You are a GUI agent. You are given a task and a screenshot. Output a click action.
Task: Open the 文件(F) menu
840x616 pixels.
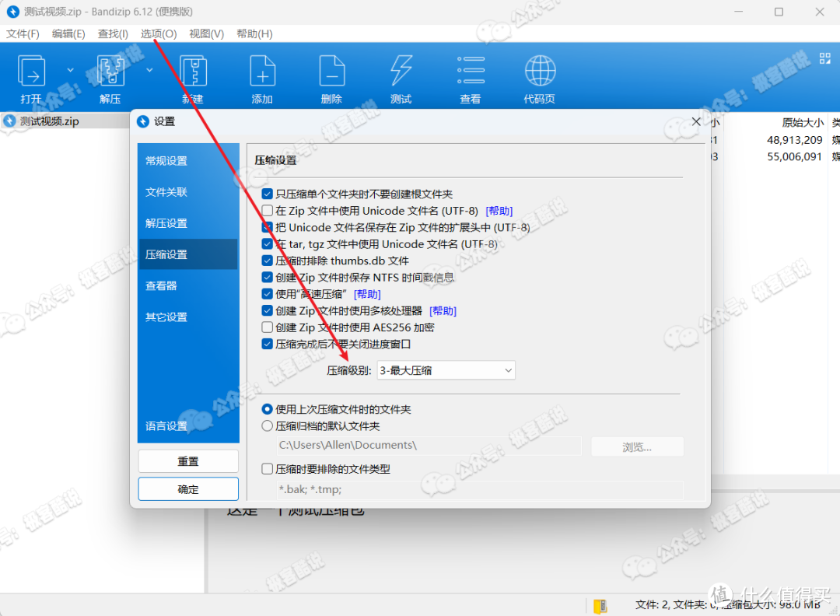23,33
